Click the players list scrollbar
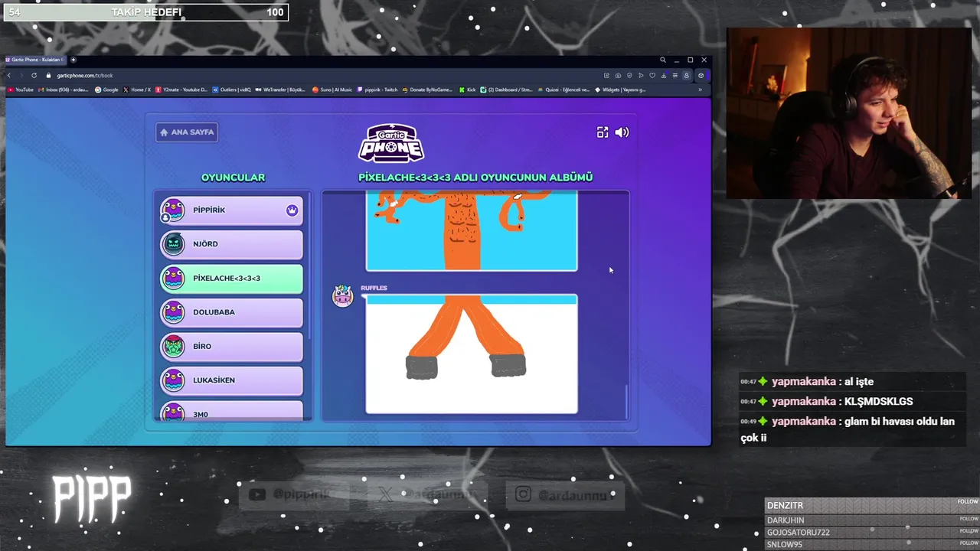980x551 pixels. pos(310,264)
